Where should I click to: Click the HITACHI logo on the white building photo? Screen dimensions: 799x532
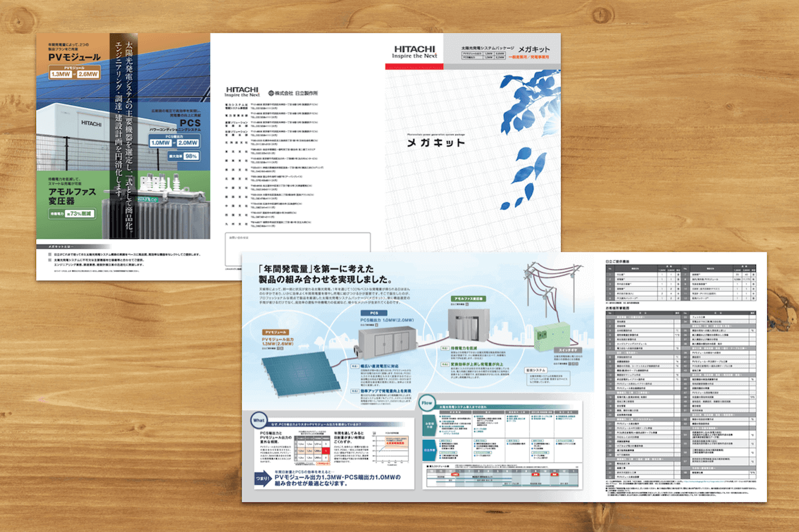click(x=91, y=123)
